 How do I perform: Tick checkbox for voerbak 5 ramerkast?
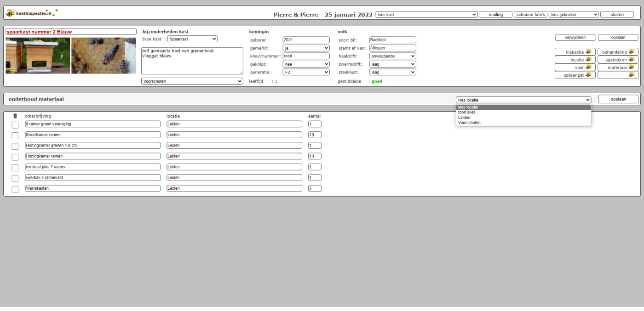pyautogui.click(x=15, y=178)
